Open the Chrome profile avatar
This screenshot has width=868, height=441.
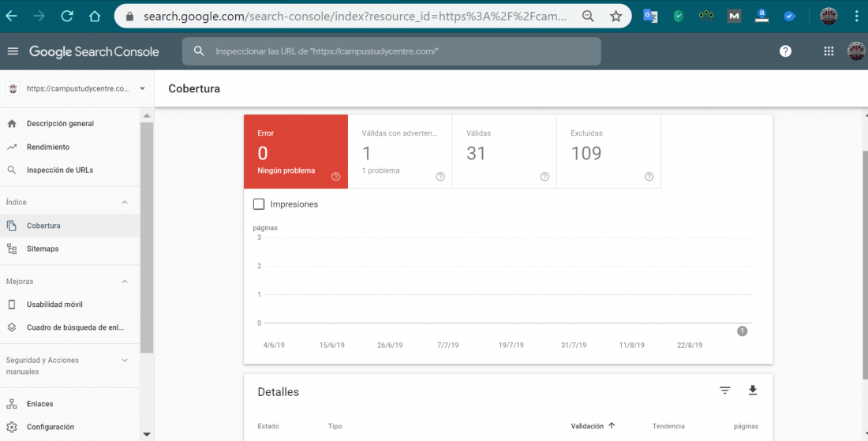pyautogui.click(x=829, y=16)
